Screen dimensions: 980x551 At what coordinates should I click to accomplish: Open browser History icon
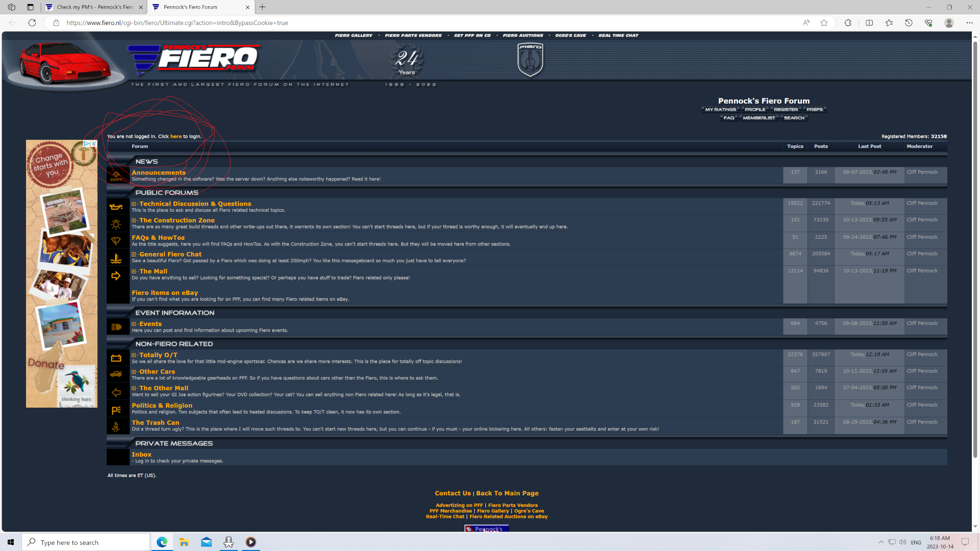(909, 22)
